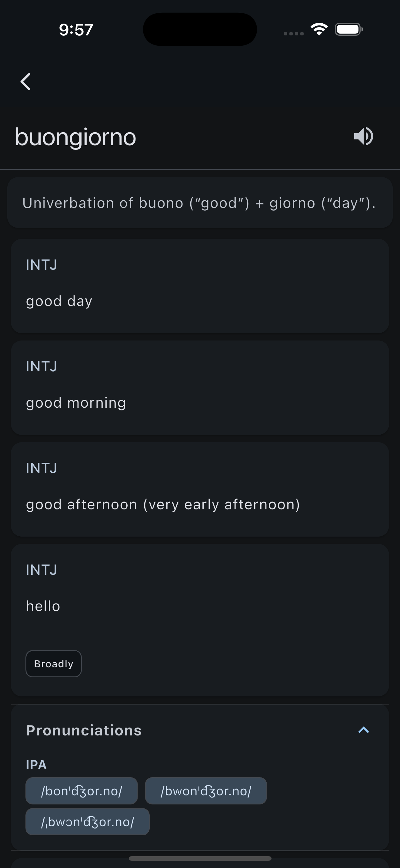Tap the 9:57 clock in status bar

coord(76,30)
